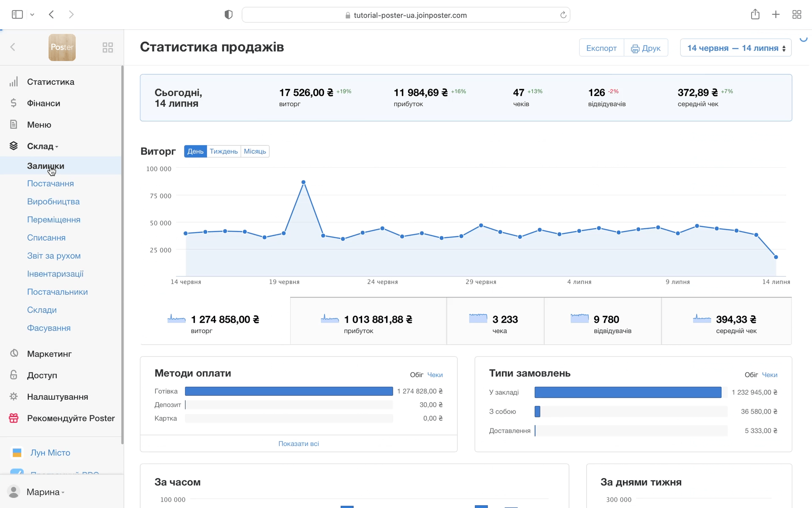Click the Маркетинг pie chart icon
This screenshot has height=508, width=812.
(x=14, y=353)
